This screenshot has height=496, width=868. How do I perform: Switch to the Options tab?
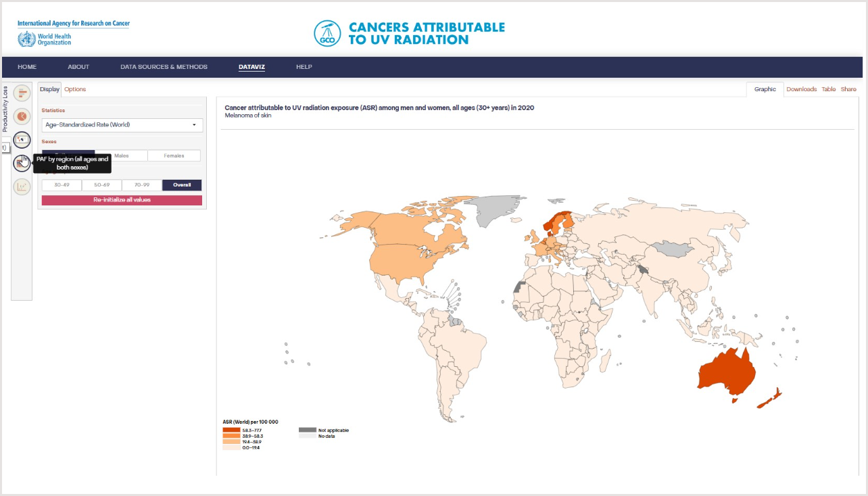point(75,89)
